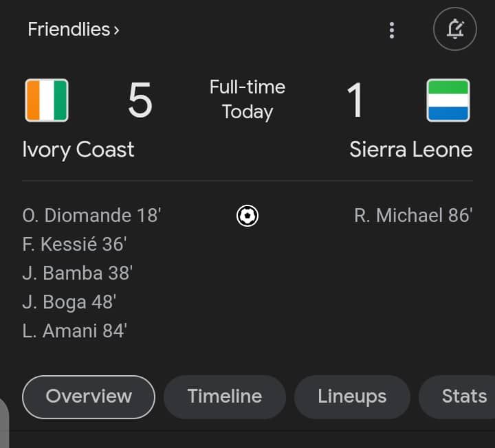Open the Lineups tab
The image size is (495, 448).
click(352, 396)
